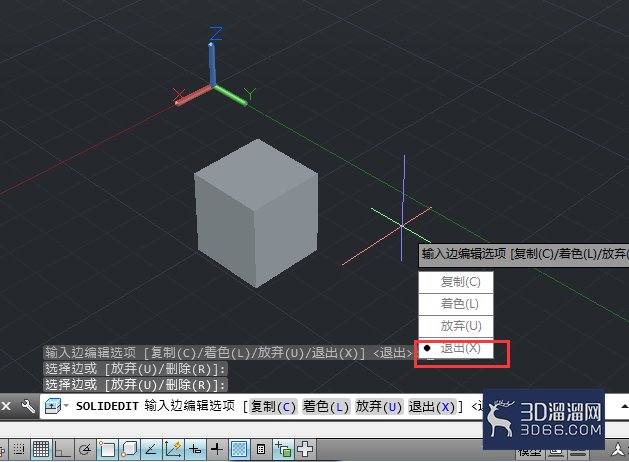Click the annotation scale icon in the status bar

coord(618,450)
